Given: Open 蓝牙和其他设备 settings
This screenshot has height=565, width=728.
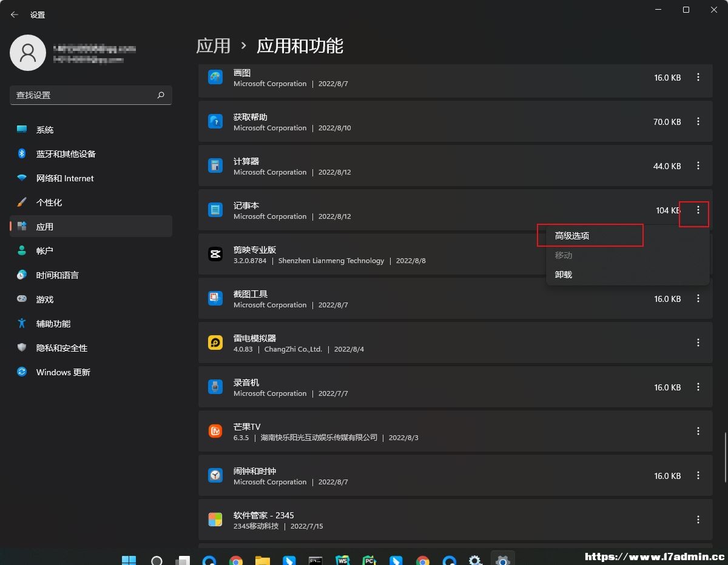Looking at the screenshot, I should pos(91,154).
